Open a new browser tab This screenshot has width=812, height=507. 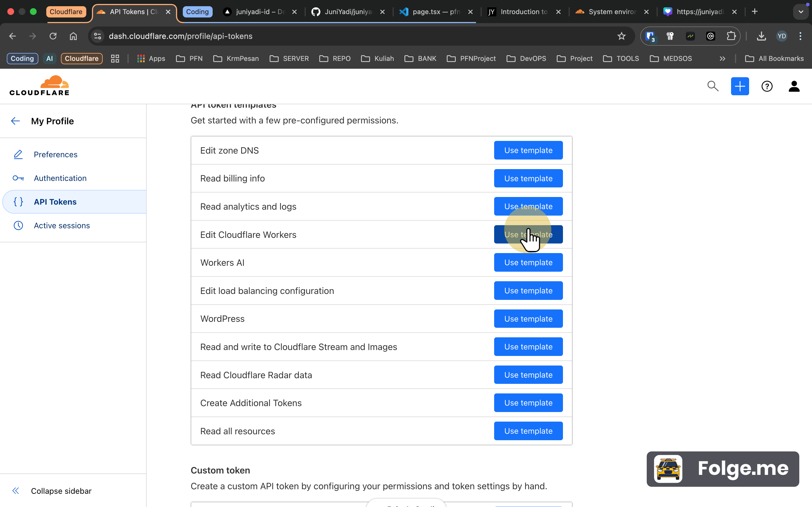(x=755, y=12)
